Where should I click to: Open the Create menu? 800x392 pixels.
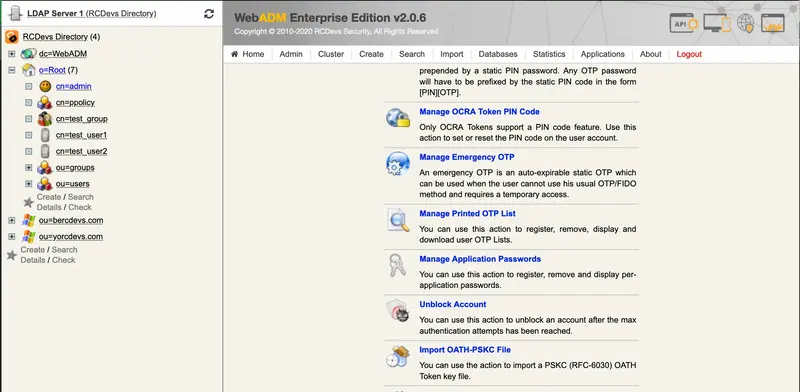tap(371, 54)
